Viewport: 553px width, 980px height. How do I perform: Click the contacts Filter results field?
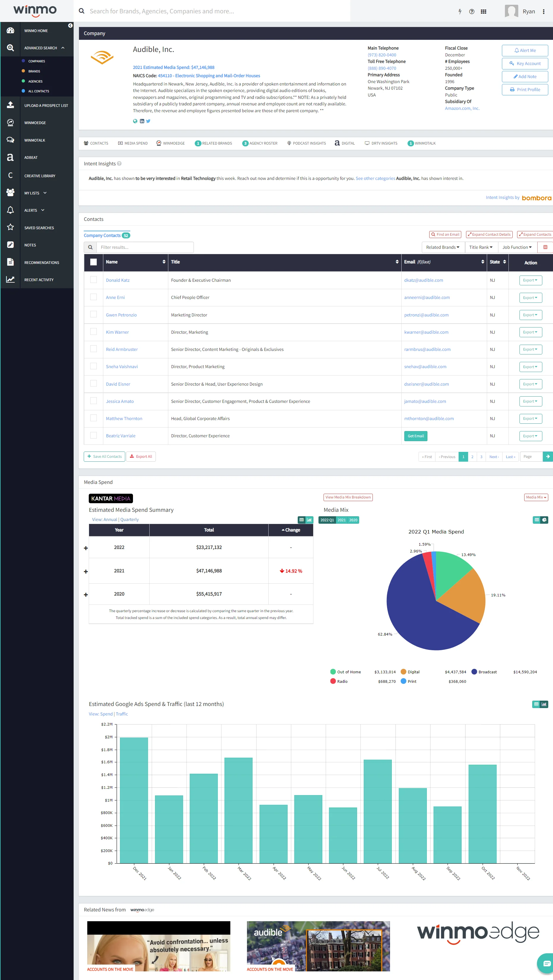[x=145, y=247]
